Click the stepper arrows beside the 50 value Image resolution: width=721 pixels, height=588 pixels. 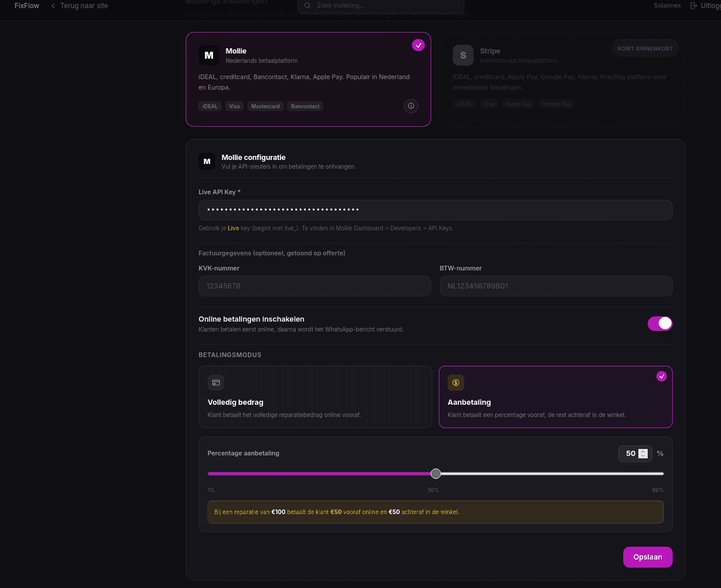(x=643, y=453)
